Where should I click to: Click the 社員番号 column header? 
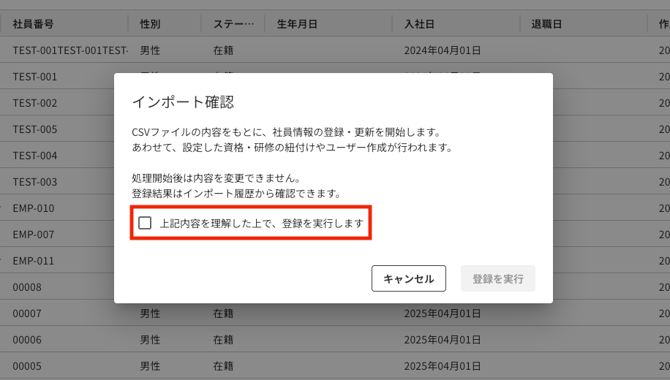(33, 24)
